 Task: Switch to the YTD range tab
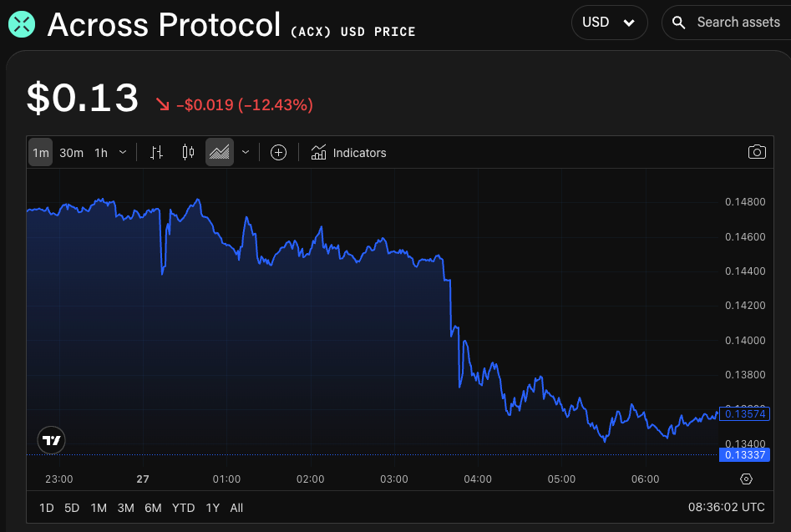tap(183, 507)
